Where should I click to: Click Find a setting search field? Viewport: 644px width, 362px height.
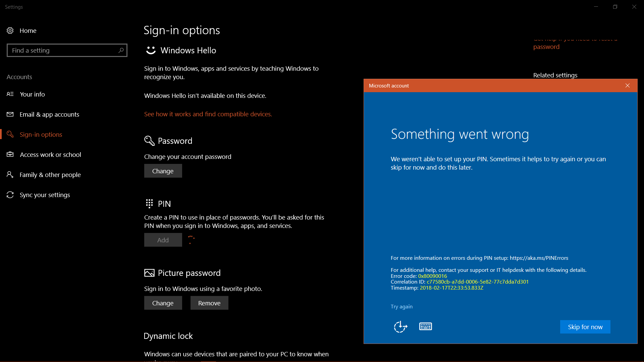pyautogui.click(x=66, y=50)
